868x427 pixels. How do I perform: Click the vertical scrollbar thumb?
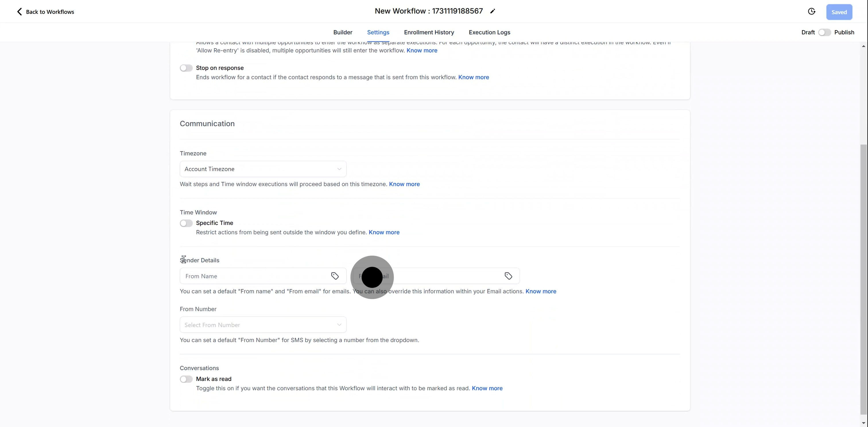click(863, 280)
